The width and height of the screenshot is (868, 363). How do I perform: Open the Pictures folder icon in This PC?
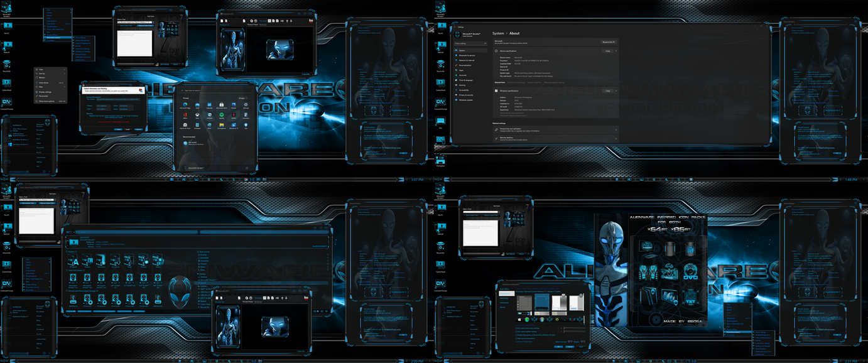[143, 261]
